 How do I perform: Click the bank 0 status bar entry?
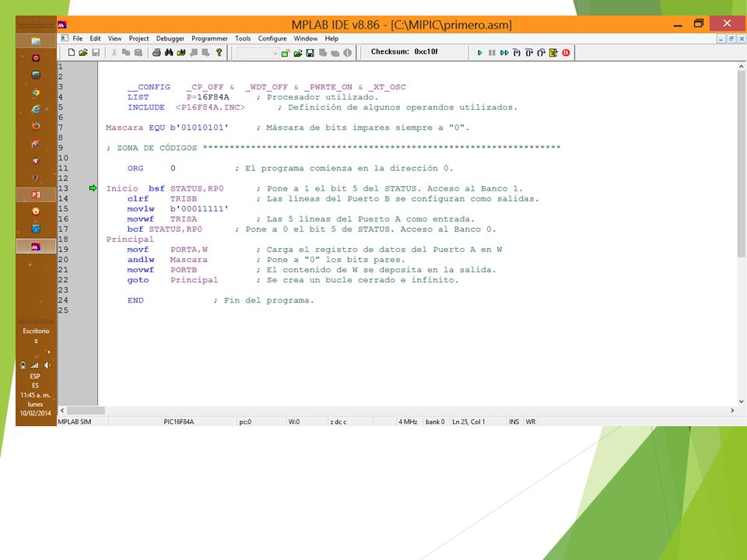click(435, 422)
